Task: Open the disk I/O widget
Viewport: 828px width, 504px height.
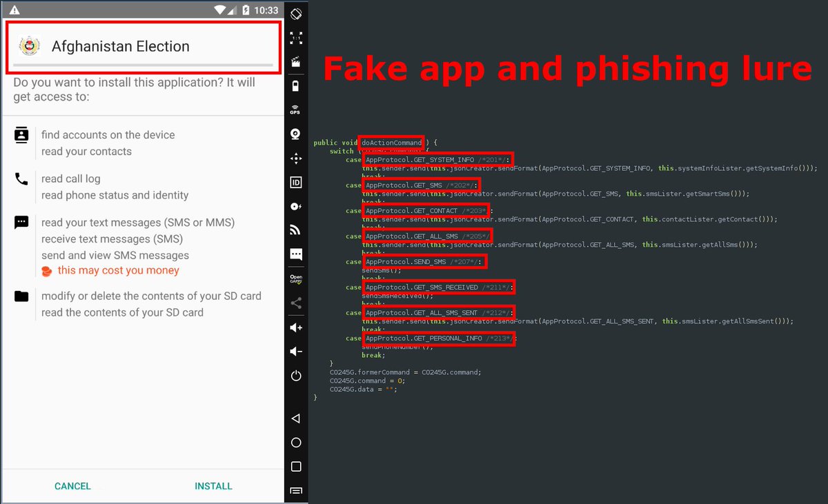Action: 296,206
